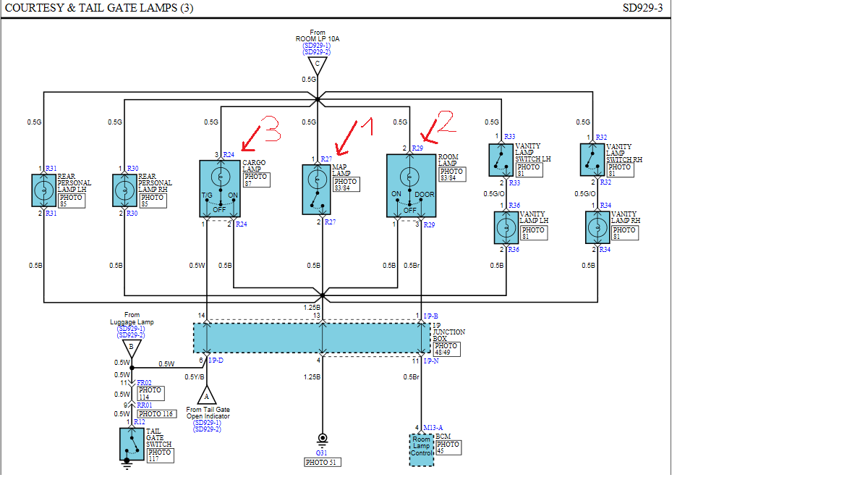Click the BCM Room Lamp Control box

pos(421,449)
